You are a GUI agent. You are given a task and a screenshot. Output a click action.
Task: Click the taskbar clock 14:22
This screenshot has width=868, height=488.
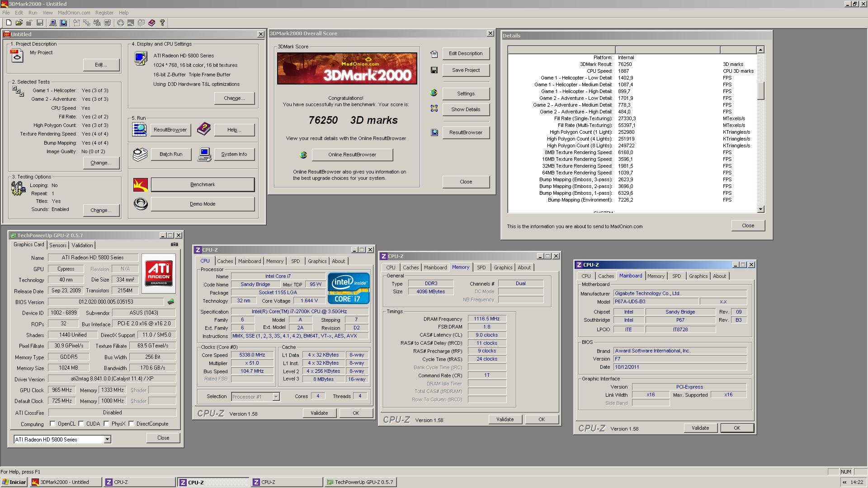(x=857, y=482)
